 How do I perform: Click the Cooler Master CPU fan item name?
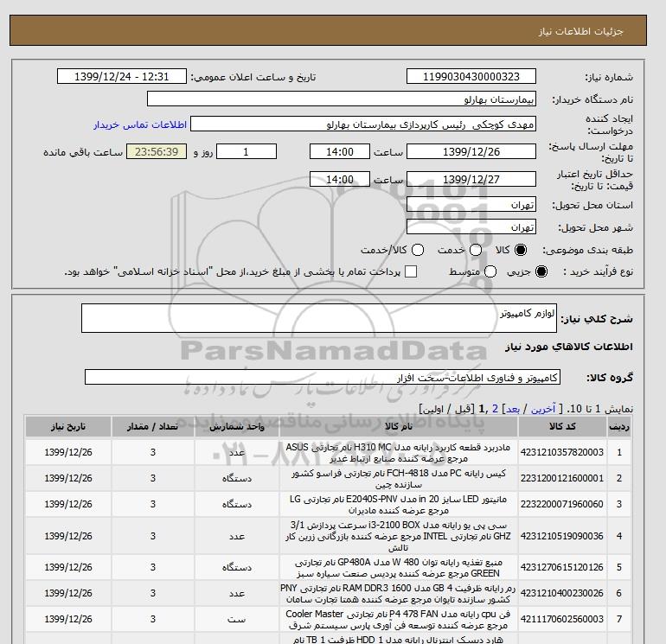coord(398,620)
